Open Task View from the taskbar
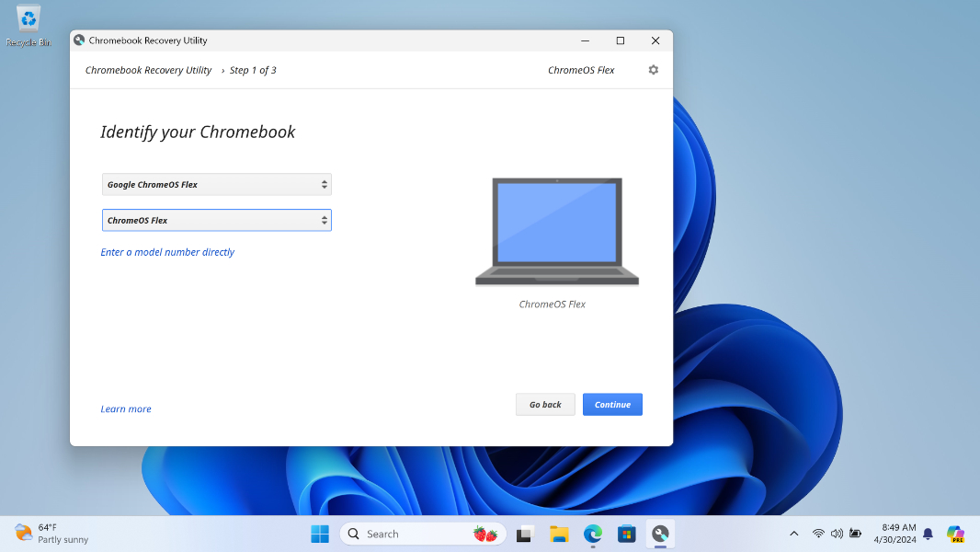The image size is (980, 552). click(525, 534)
